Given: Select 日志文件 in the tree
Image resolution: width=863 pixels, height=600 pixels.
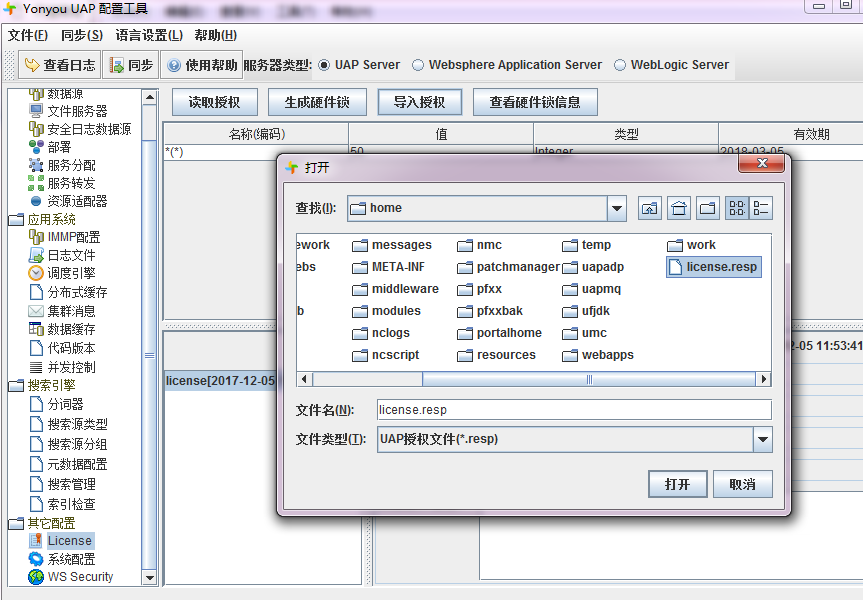Looking at the screenshot, I should point(71,255).
